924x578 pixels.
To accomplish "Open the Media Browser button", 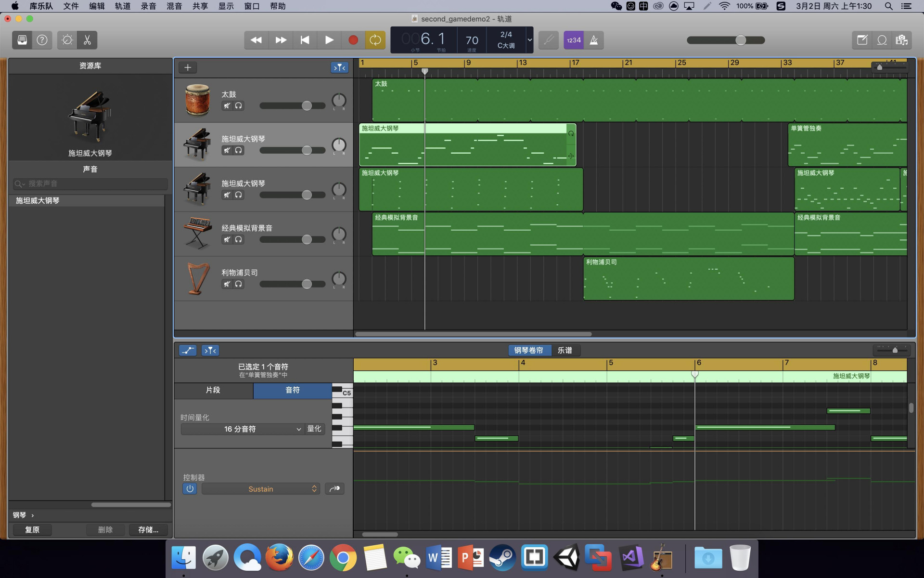I will pos(902,40).
